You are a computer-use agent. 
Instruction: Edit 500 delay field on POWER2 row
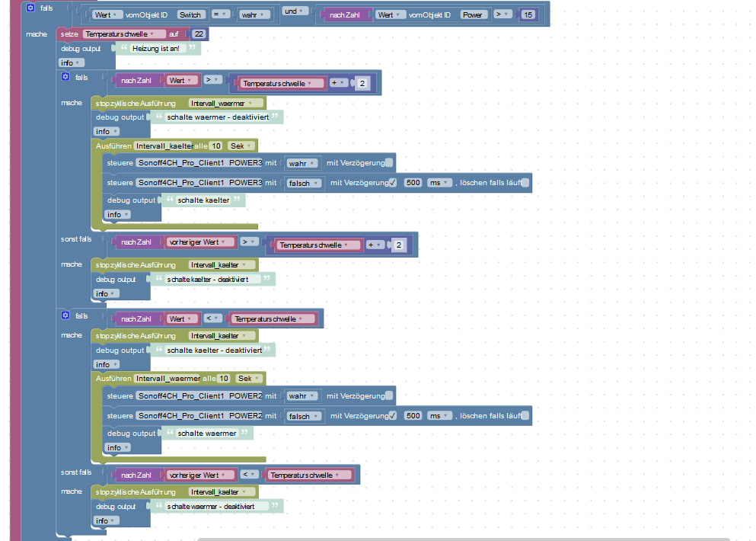(x=413, y=415)
